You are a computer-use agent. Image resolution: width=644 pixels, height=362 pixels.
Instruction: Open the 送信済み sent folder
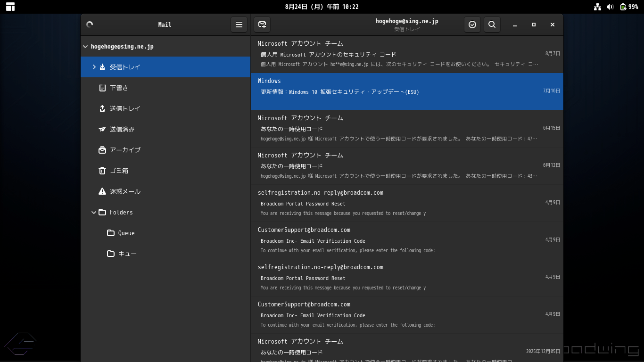coord(165,129)
